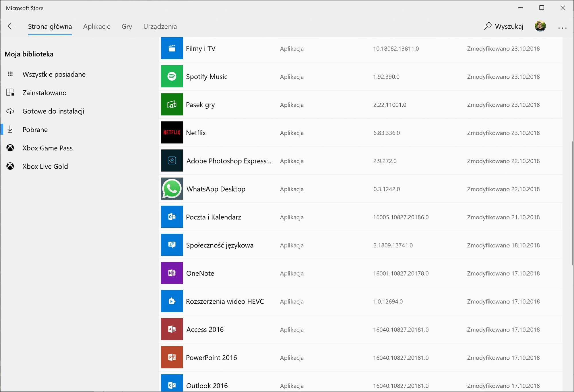This screenshot has width=574, height=392.
Task: Click the PowerPoint 2016 icon
Action: point(172,357)
